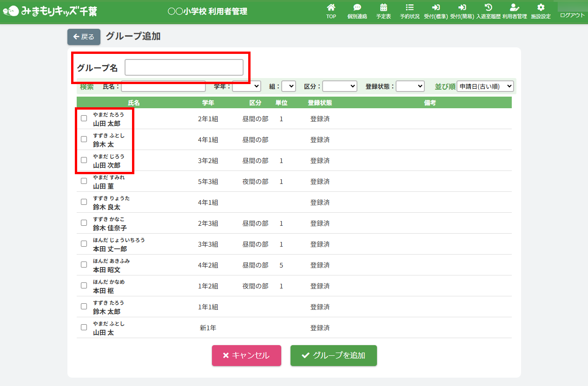Image resolution: width=588 pixels, height=386 pixels.
Task: Check the box for 山田 太郎
Action: [84, 118]
